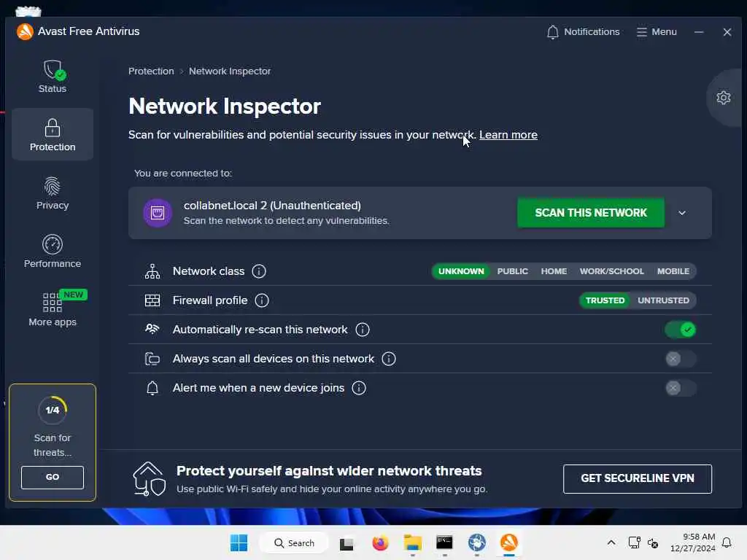
Task: Set Network class to UNKNOWN
Action: click(461, 271)
